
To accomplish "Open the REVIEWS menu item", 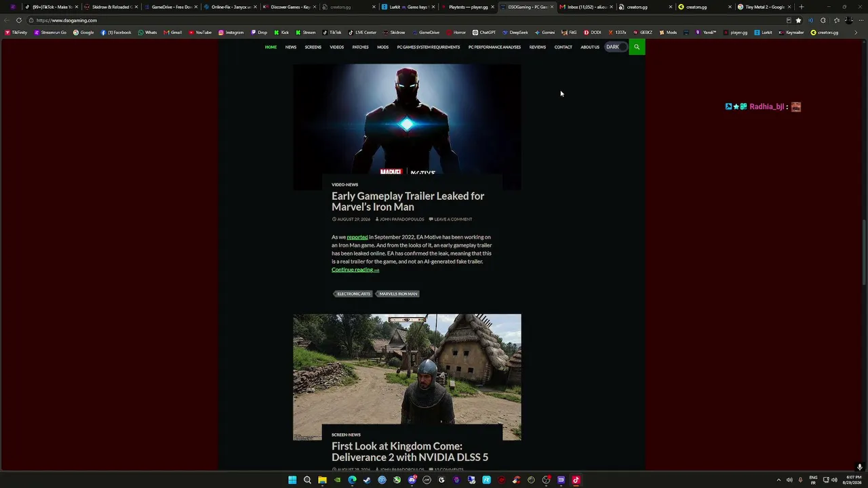I will [538, 47].
